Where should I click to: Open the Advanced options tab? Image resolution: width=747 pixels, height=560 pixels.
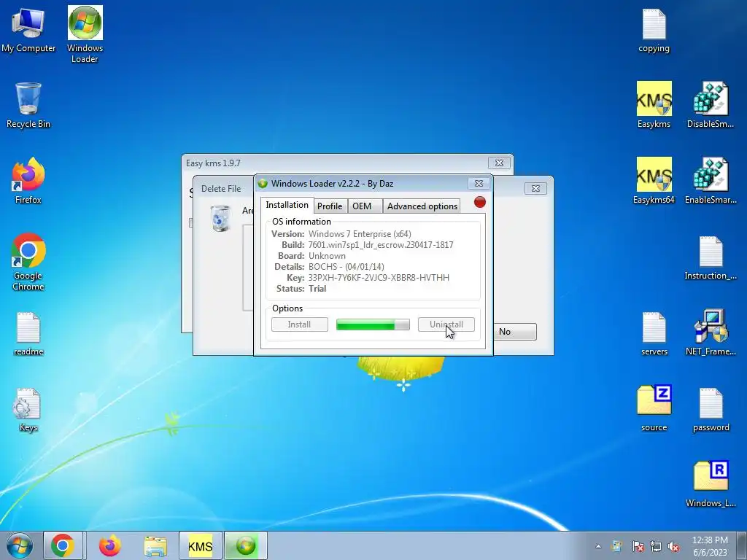(x=422, y=206)
